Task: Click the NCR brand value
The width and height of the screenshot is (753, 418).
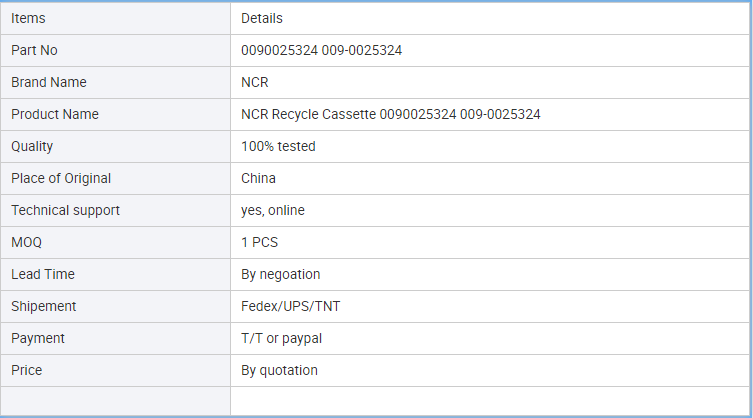Action: [x=255, y=82]
